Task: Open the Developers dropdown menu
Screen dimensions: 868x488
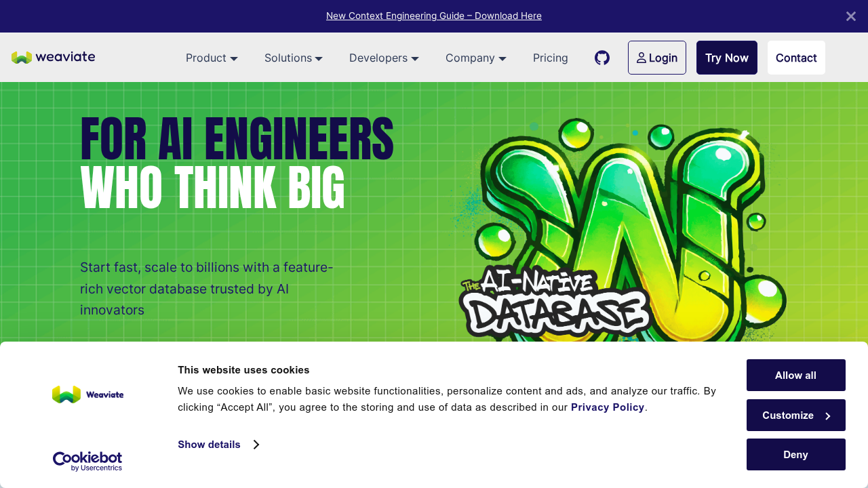Action: point(384,58)
